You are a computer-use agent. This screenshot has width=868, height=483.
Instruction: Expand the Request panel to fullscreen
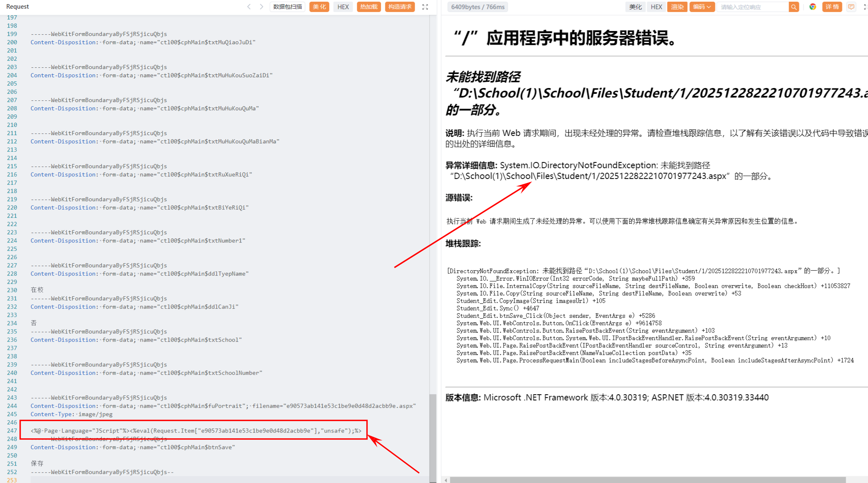[x=425, y=7]
